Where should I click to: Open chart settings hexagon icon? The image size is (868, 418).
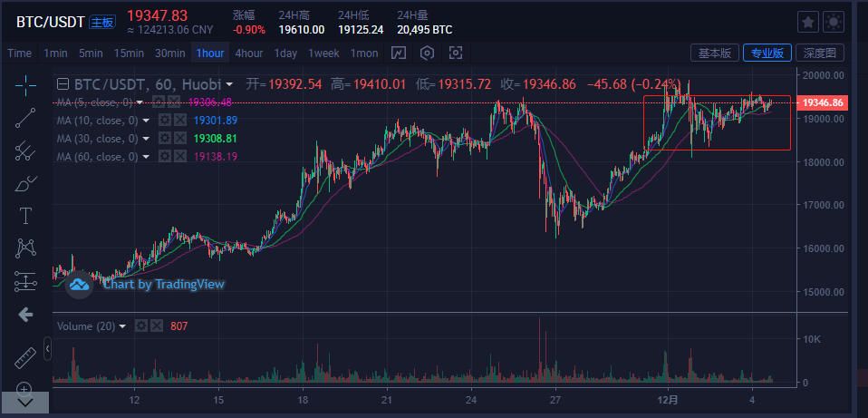click(427, 53)
